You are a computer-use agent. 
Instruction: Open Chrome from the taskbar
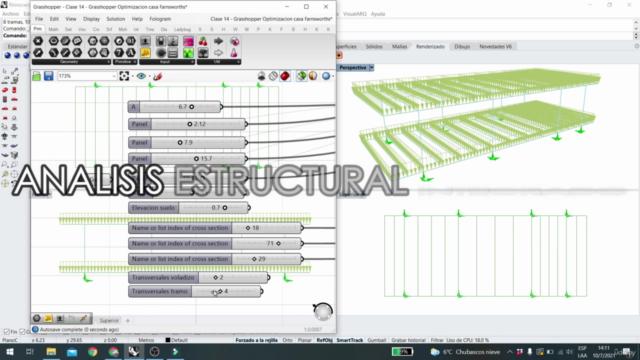click(x=93, y=352)
